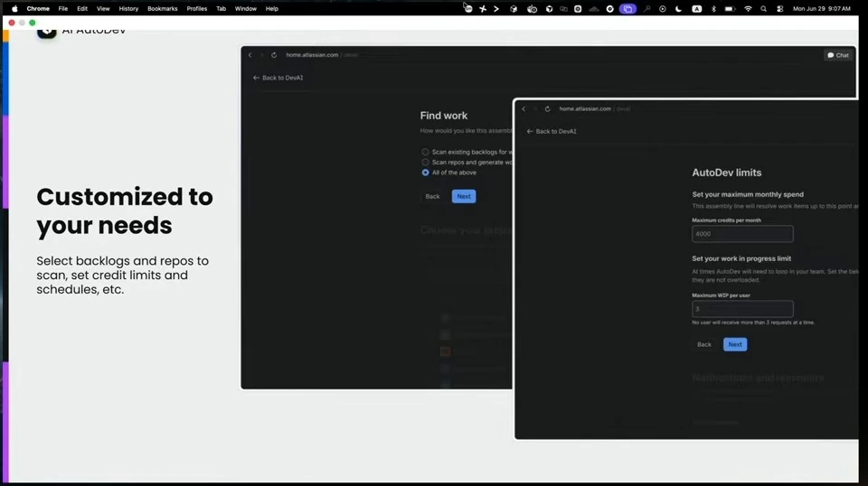Select All of the above radio option
Viewport: 868px width, 486px height.
coord(425,173)
